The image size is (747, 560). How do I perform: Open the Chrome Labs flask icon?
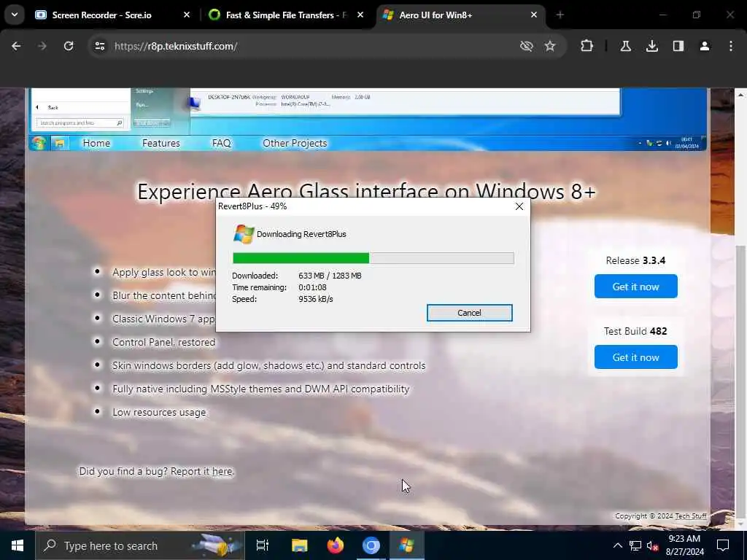coord(625,46)
